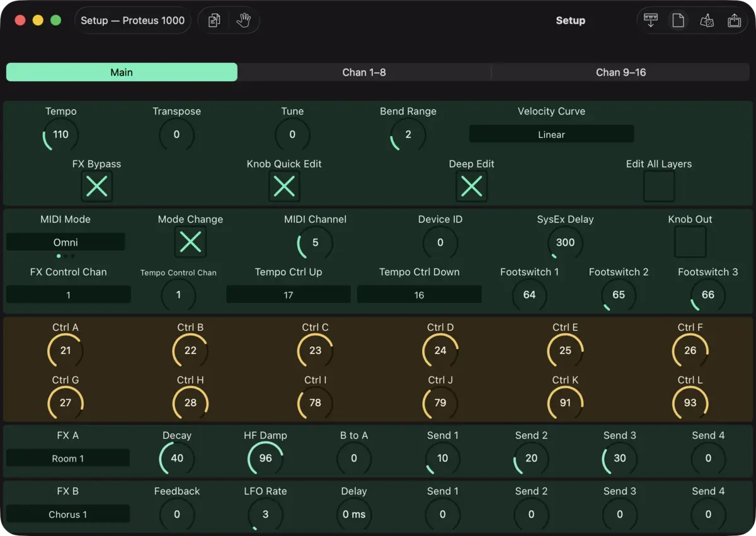This screenshot has height=536, width=756.
Task: Click the Tempo knob showing 110
Action: (61, 134)
